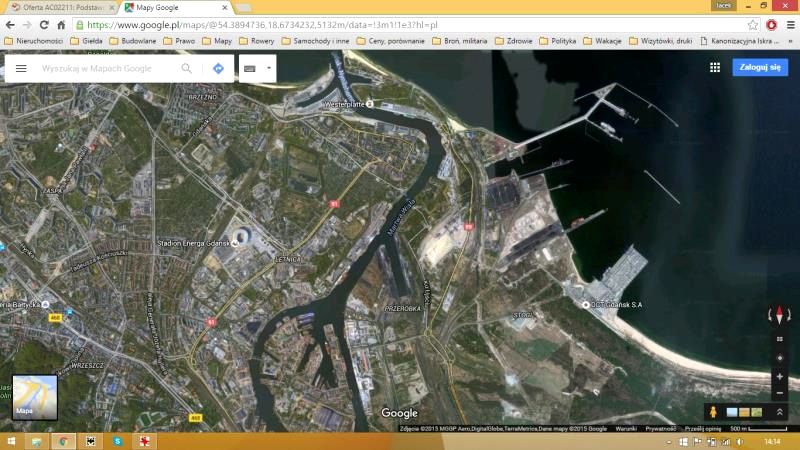
Task: Zoom in with the plus button
Action: coord(779,376)
